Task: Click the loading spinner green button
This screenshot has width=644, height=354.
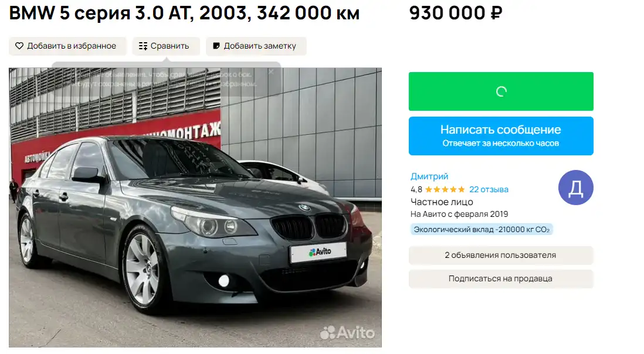Action: coord(501,91)
